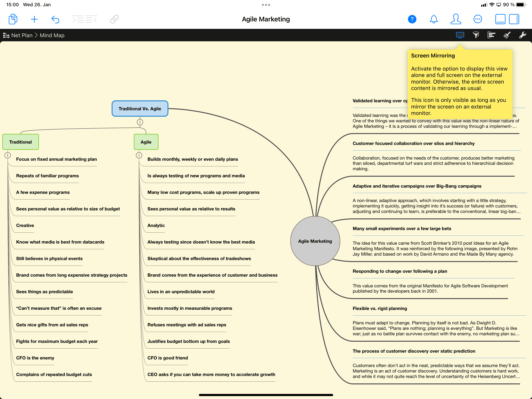Add a new node with the plus icon
The width and height of the screenshot is (532, 399).
pos(34,19)
